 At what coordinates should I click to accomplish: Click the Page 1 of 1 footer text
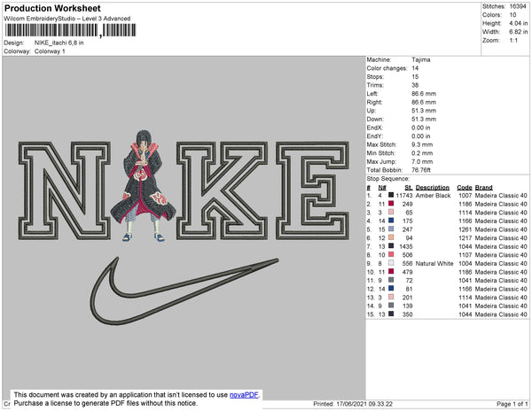click(512, 404)
